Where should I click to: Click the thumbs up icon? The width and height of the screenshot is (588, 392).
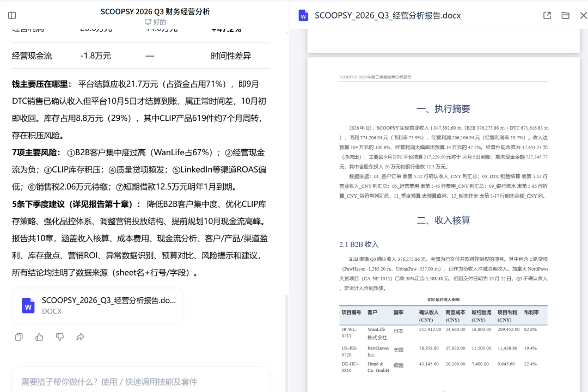pos(39,337)
